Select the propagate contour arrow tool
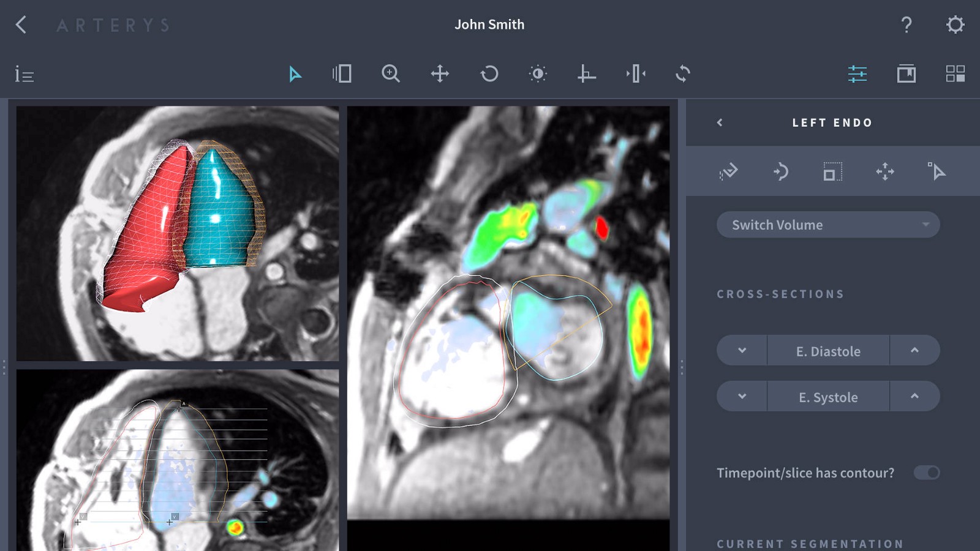 pyautogui.click(x=780, y=171)
